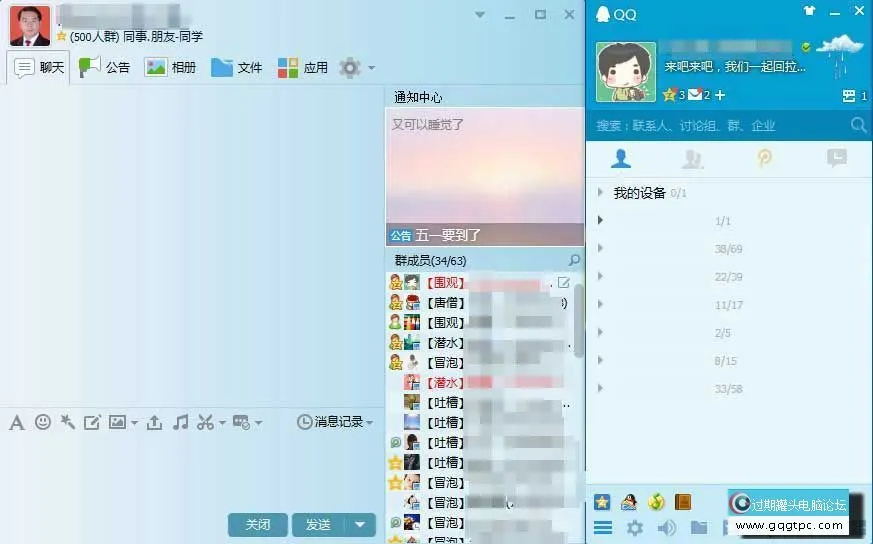Search group members with magnifier icon
873x544 pixels.
pyautogui.click(x=574, y=260)
